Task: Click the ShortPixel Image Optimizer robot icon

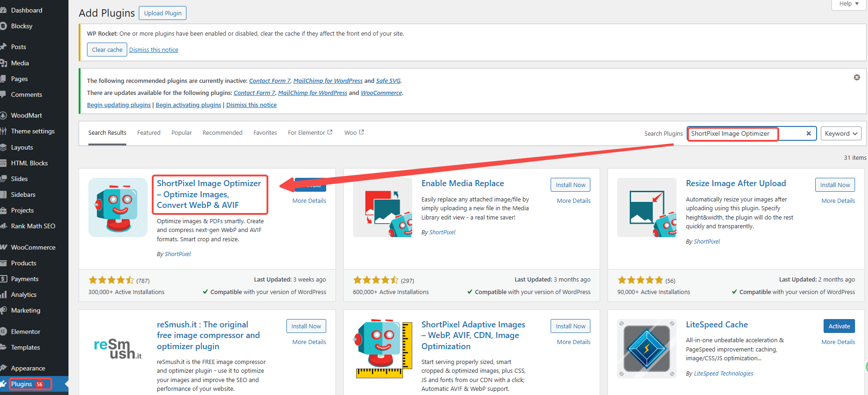Action: pos(118,207)
